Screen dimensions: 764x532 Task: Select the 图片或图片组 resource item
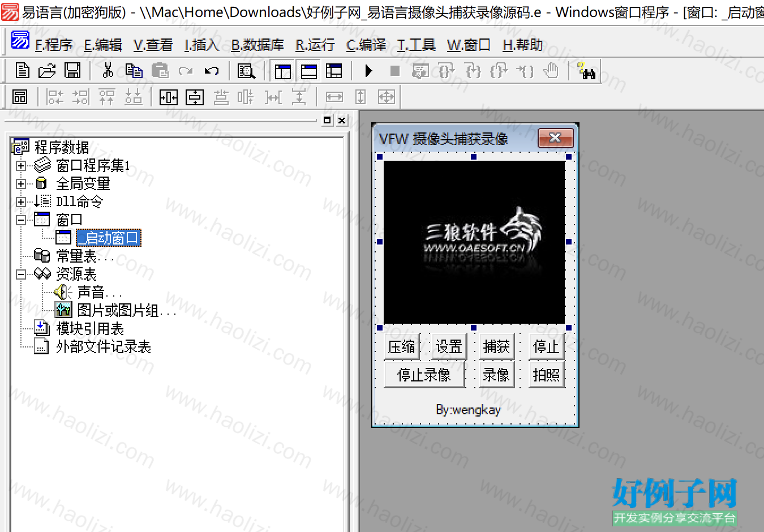(127, 311)
